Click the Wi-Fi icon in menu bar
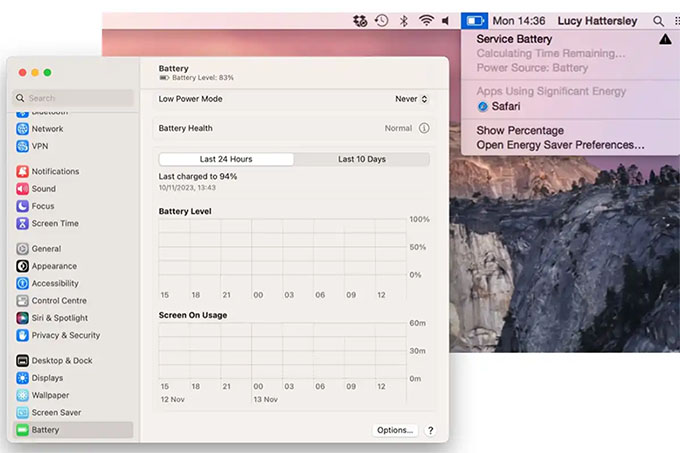This screenshot has height=453, width=680. click(x=426, y=20)
